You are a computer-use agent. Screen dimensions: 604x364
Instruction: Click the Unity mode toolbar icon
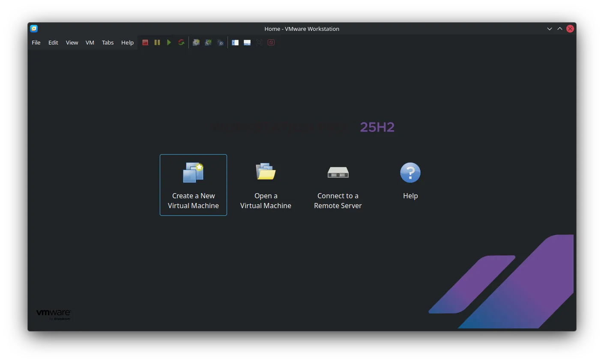271,42
